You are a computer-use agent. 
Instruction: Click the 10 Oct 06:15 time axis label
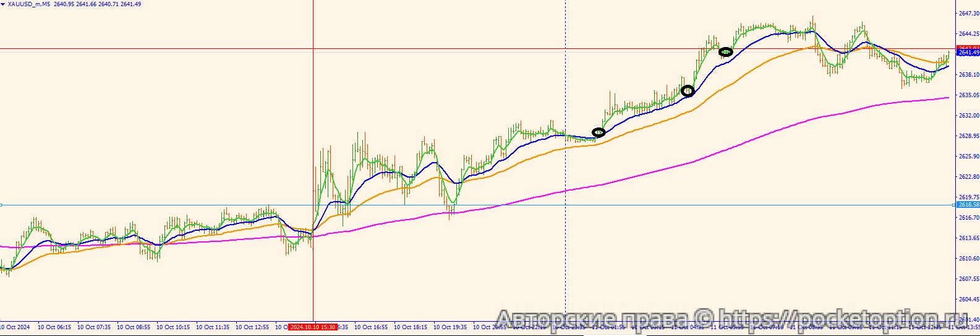54,327
